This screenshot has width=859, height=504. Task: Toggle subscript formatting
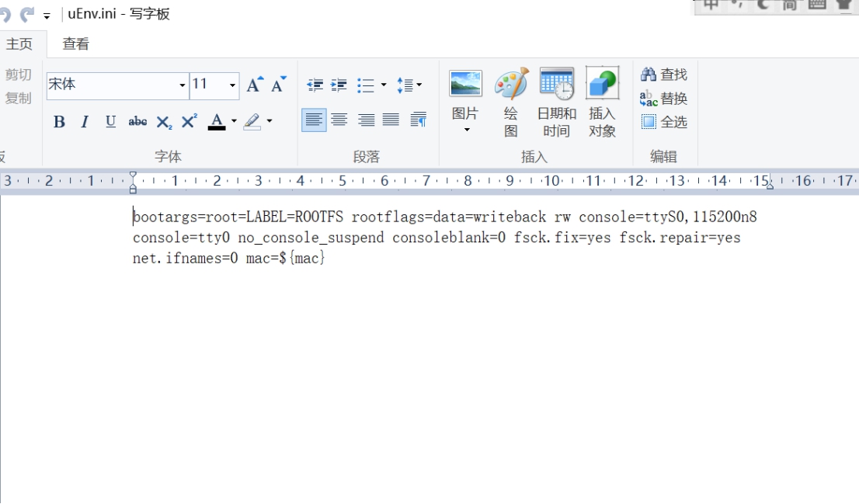164,122
